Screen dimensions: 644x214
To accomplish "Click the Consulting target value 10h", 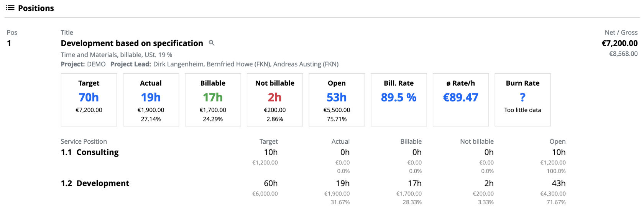I will coord(271,152).
